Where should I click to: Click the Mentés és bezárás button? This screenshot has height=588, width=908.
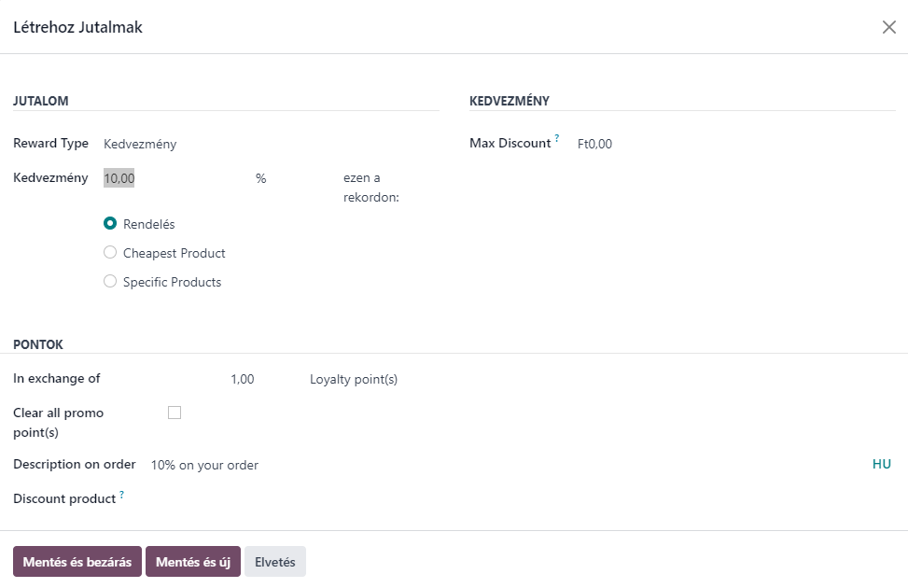[77, 561]
